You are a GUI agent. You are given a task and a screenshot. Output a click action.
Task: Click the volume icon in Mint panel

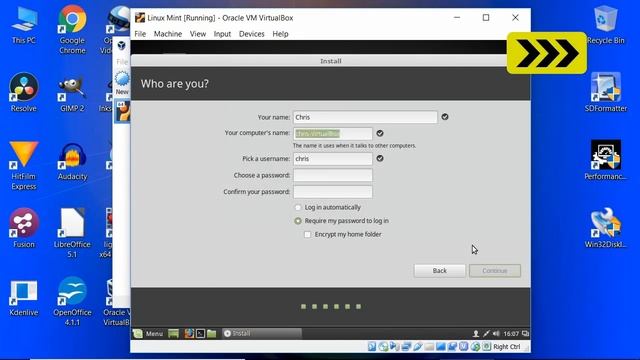tap(496, 333)
